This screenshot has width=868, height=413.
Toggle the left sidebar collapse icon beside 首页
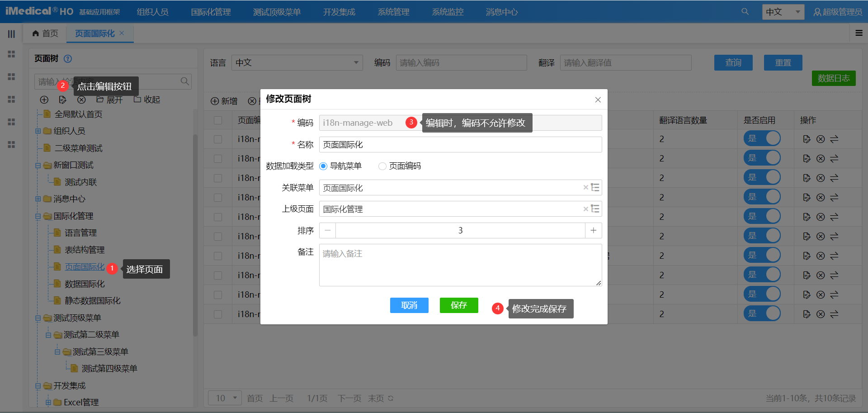click(x=11, y=34)
